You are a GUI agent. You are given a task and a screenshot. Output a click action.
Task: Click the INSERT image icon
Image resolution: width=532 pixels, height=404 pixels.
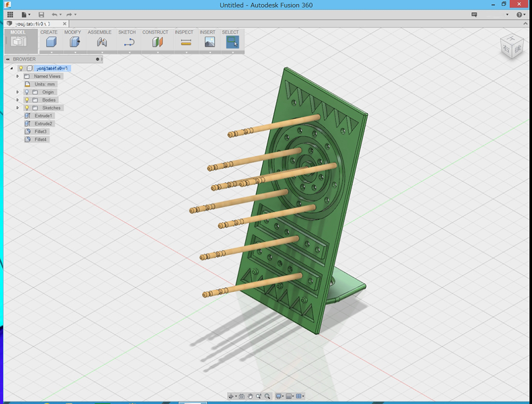[210, 42]
